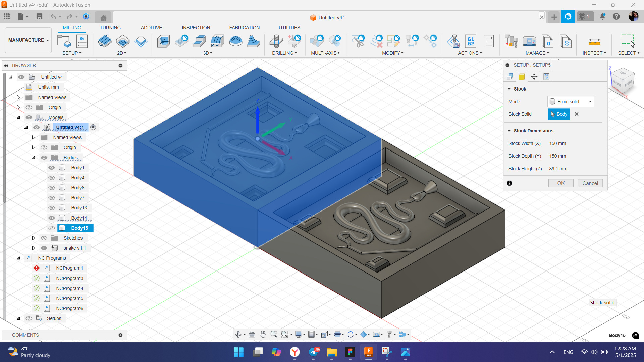Open the Windows Start button

pyautogui.click(x=238, y=352)
